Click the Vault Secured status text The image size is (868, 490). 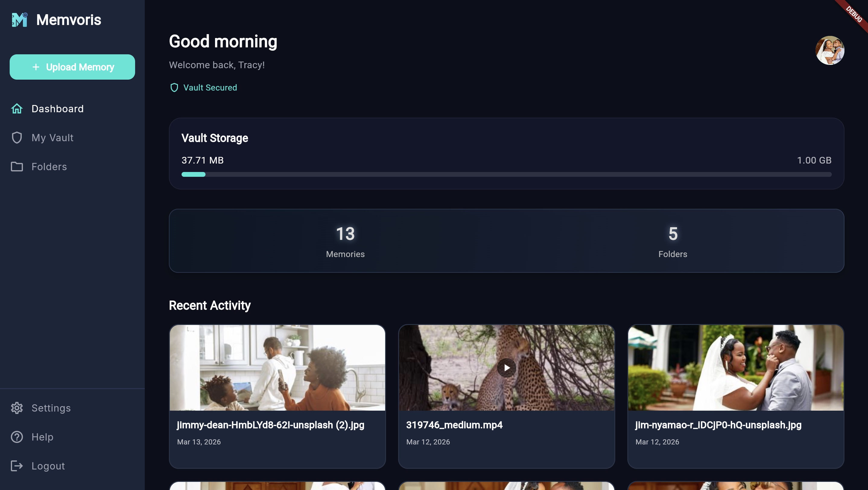pyautogui.click(x=210, y=87)
